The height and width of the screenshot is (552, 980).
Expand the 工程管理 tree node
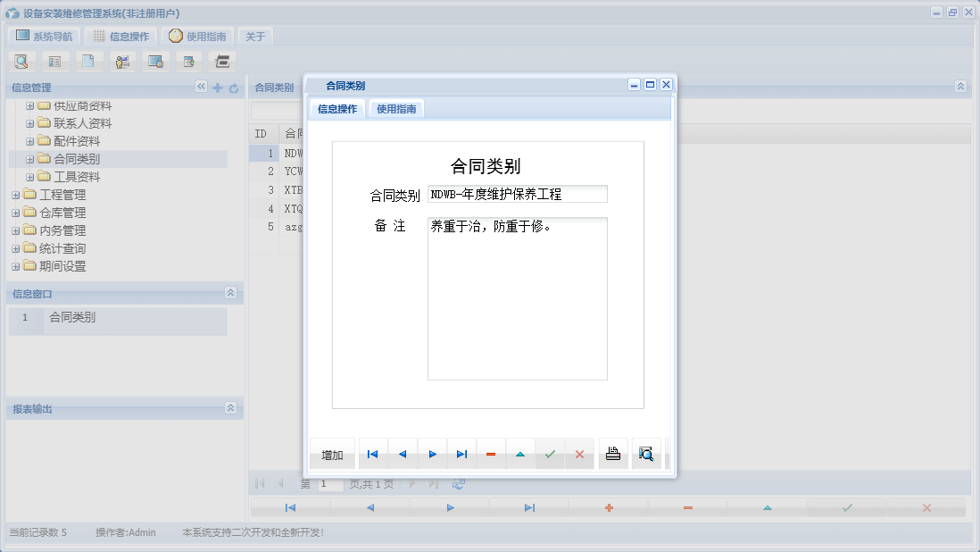click(15, 194)
